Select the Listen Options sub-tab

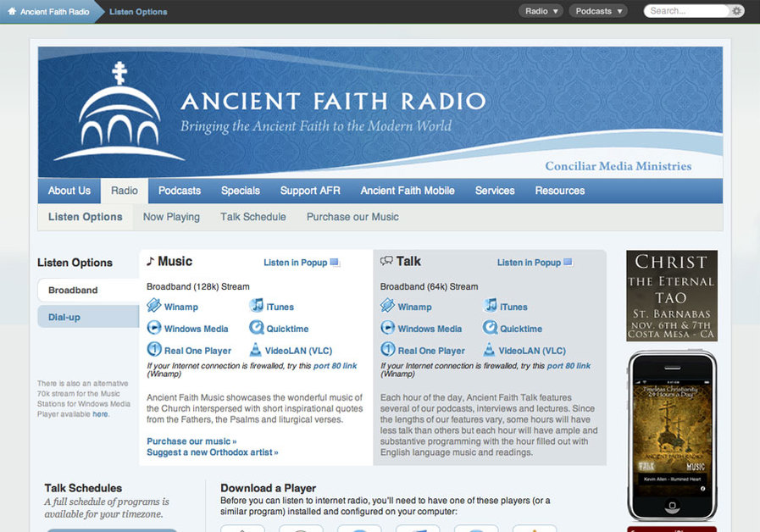tap(86, 217)
